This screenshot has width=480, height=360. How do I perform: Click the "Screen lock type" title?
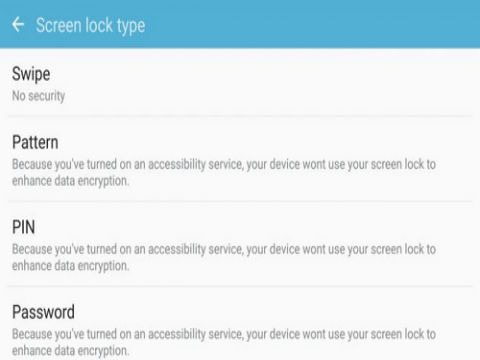coord(91,26)
